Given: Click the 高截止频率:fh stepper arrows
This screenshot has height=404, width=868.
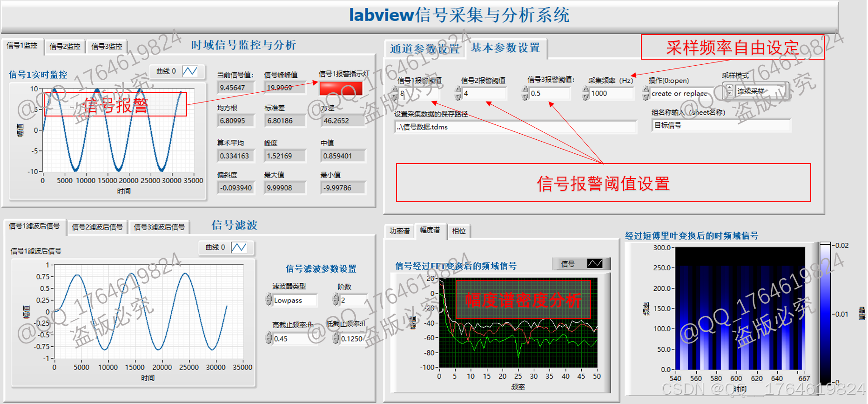Looking at the screenshot, I should coord(269,338).
